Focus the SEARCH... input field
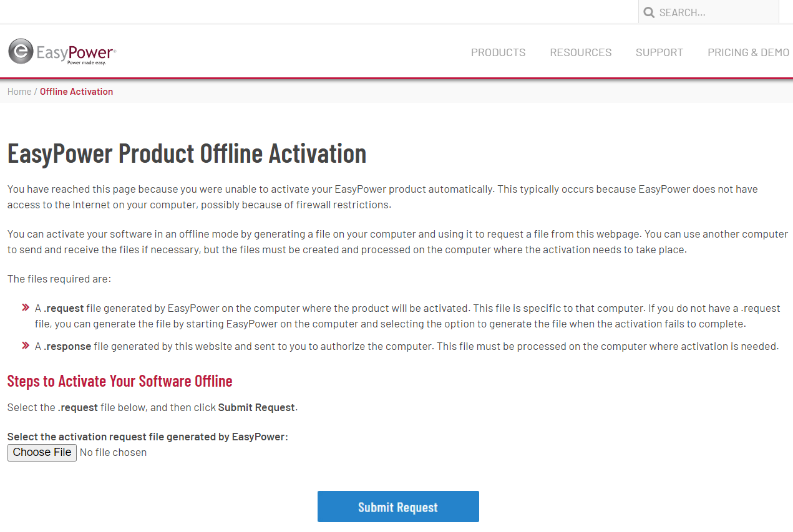Image resolution: width=793 pixels, height=532 pixels. [714, 12]
